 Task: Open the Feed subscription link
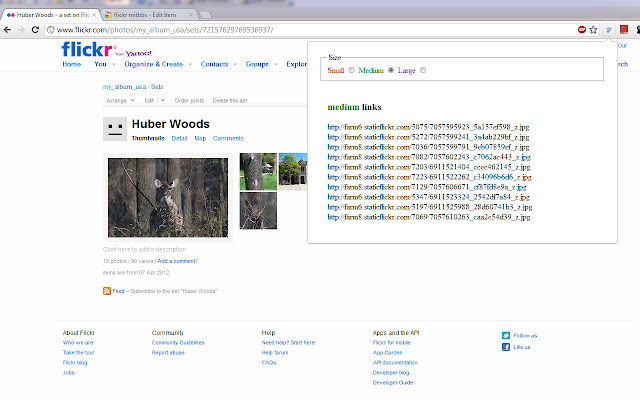(x=118, y=291)
